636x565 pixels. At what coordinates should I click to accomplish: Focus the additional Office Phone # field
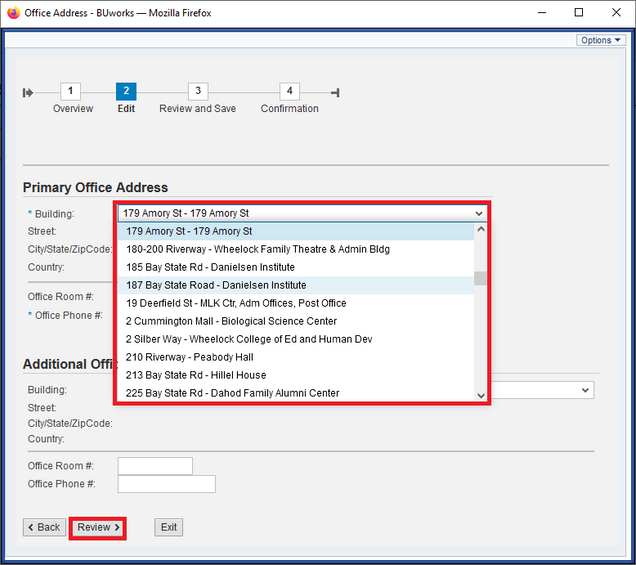click(167, 484)
